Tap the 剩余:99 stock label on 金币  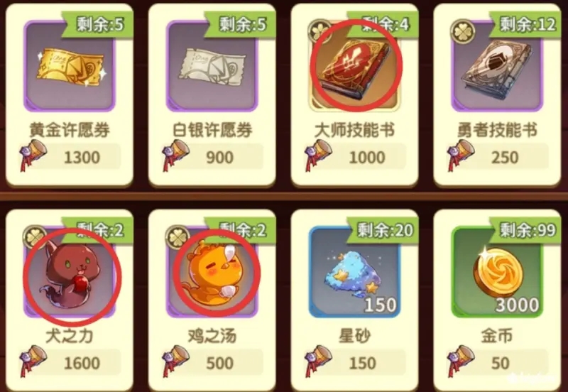525,229
